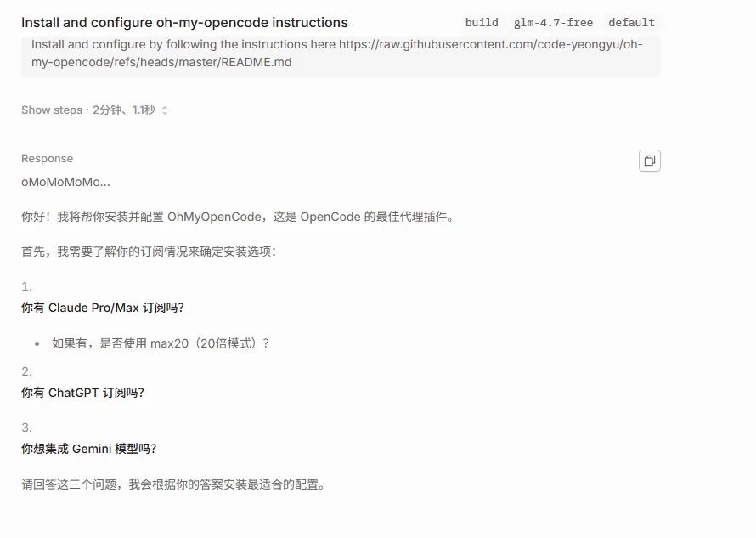
Task: Copy the response with the copy icon
Action: pyautogui.click(x=650, y=161)
